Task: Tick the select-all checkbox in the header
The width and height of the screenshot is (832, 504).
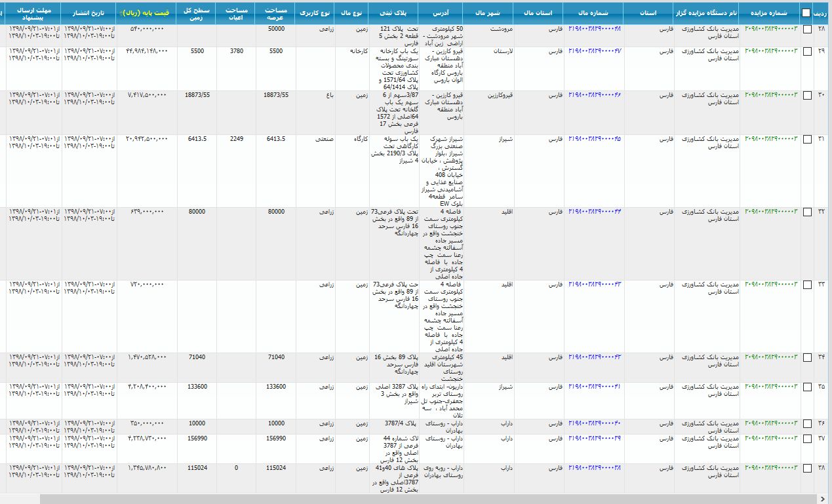Action: 805,13
